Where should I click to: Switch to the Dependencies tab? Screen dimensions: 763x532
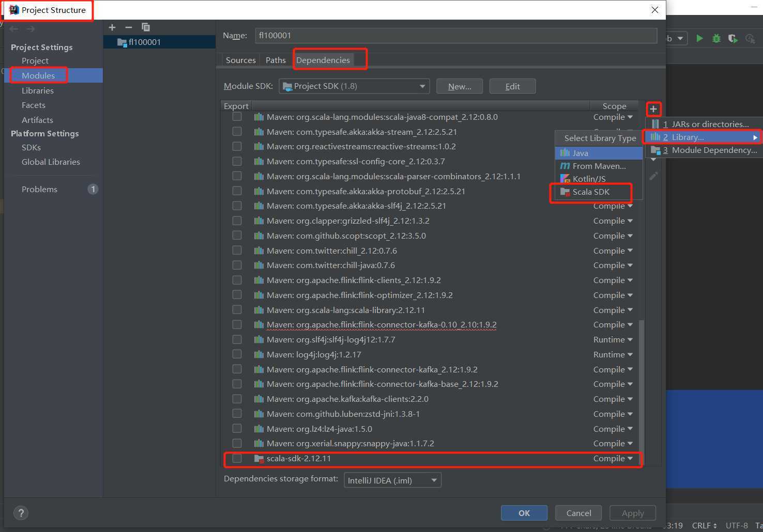(x=323, y=60)
